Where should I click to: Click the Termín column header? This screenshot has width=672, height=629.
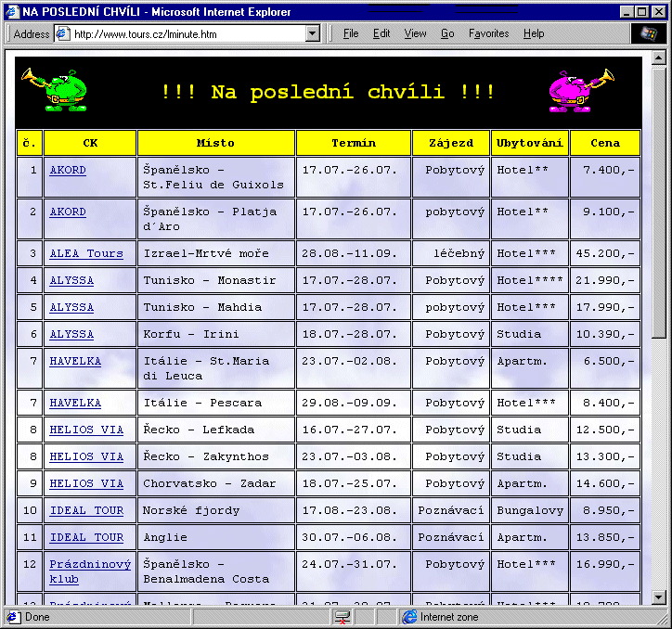(354, 143)
